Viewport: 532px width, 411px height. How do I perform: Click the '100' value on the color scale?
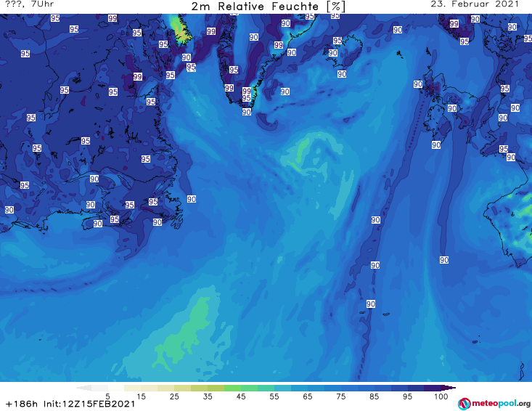pos(441,396)
